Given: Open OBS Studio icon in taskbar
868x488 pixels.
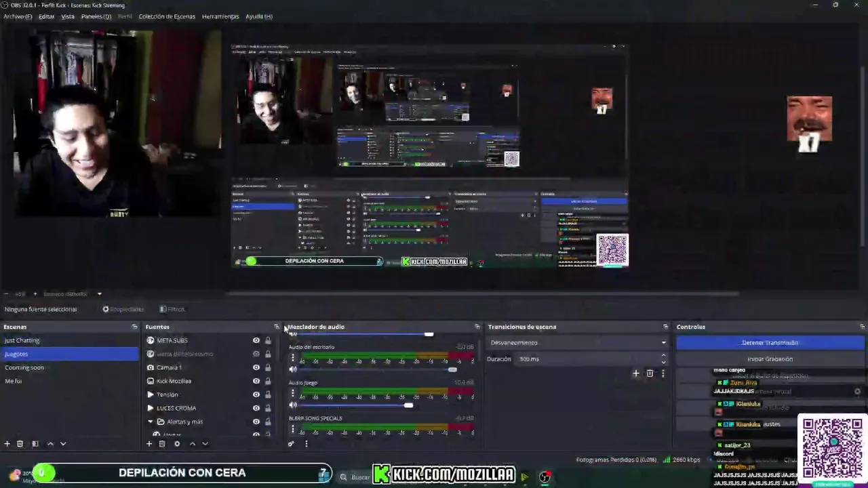Looking at the screenshot, I should [x=545, y=477].
